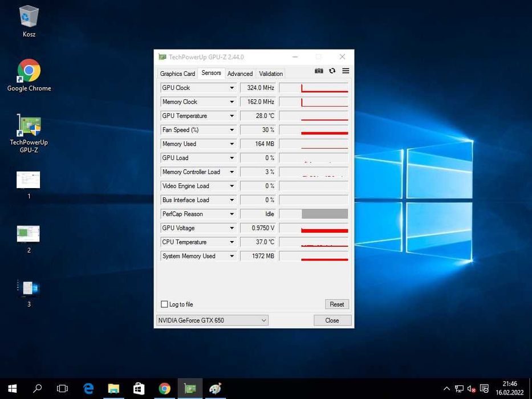Open the NVIDIA GeForce GTX 650 selector
Viewport: 532px width, 399px height.
[212, 320]
